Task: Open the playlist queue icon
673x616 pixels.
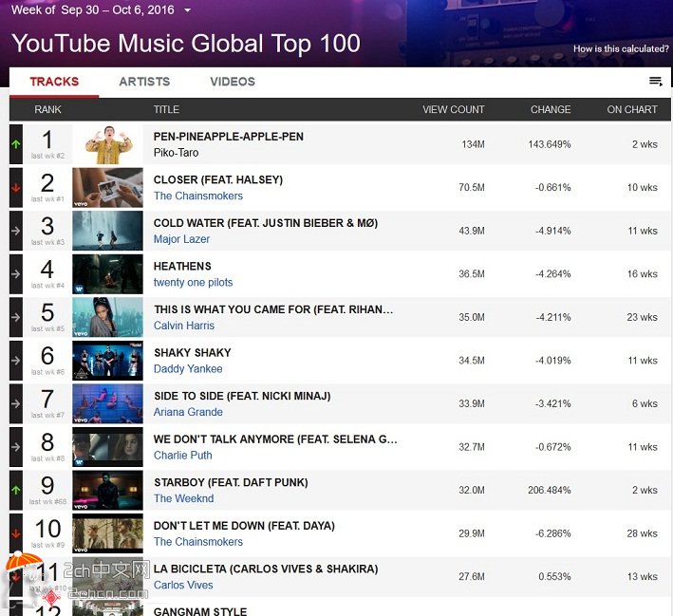Action: [x=655, y=81]
